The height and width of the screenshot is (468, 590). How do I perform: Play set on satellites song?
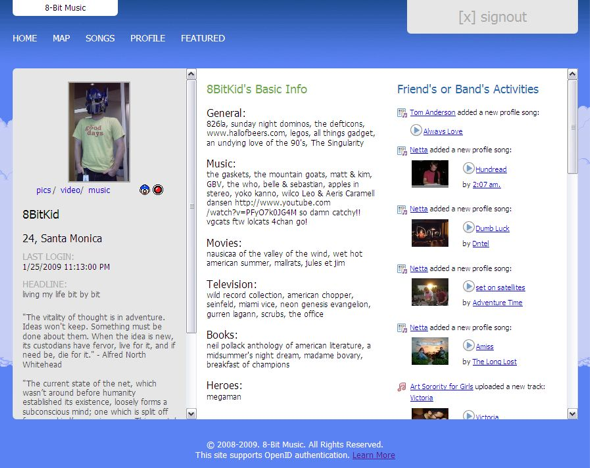[x=468, y=286]
